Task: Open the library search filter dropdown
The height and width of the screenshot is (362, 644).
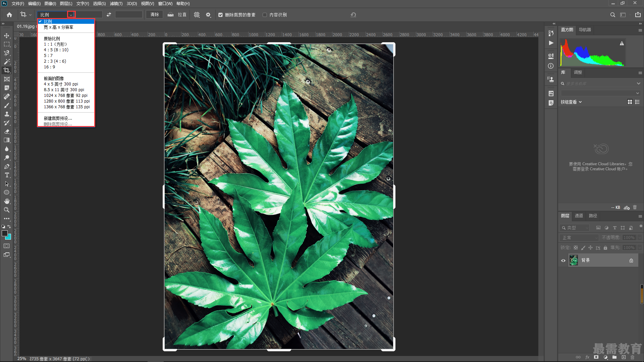Action: coord(638,83)
